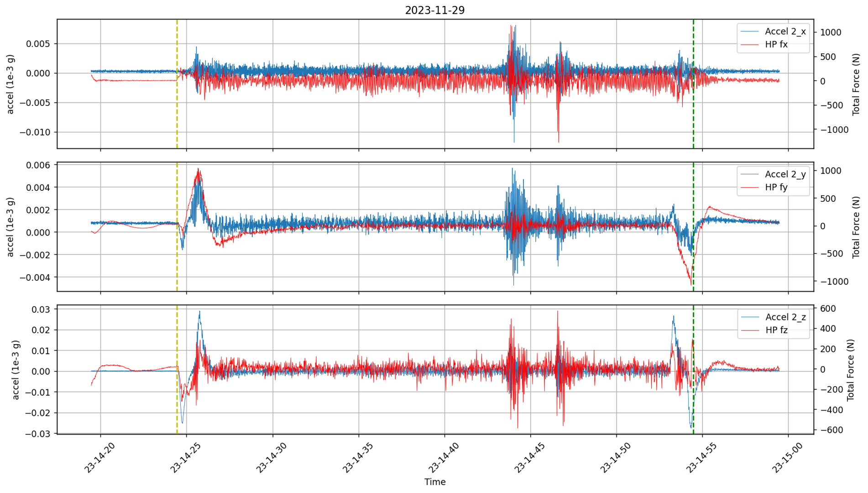The width and height of the screenshot is (868, 493).
Task: Click the -600 force tick label
Action: pos(831,430)
